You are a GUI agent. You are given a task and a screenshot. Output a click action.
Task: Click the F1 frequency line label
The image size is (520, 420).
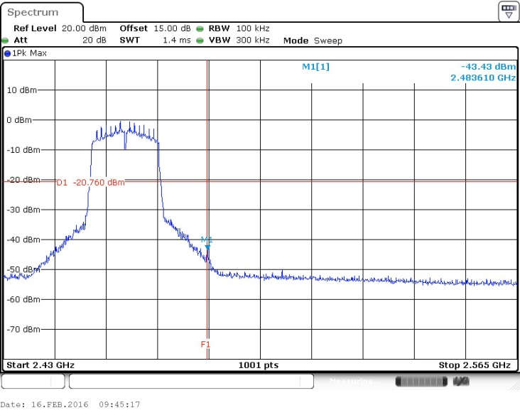coord(205,345)
